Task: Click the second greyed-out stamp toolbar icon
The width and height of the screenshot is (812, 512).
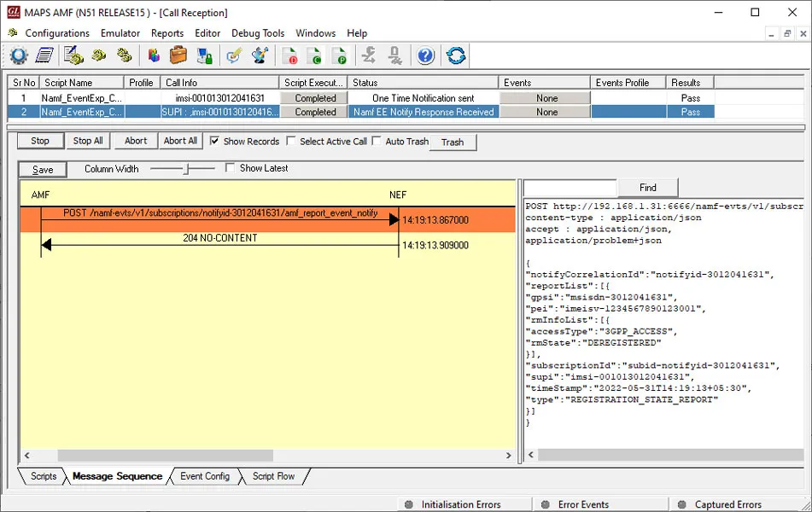Action: [395, 55]
